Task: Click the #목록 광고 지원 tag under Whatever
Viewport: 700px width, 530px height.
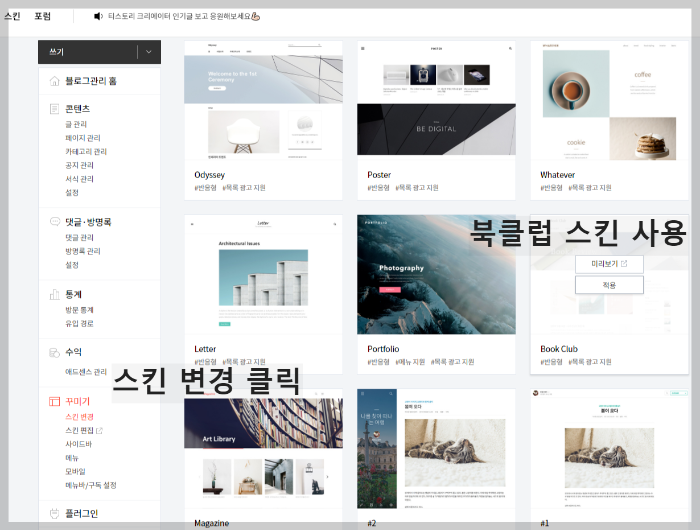Action: (x=590, y=188)
